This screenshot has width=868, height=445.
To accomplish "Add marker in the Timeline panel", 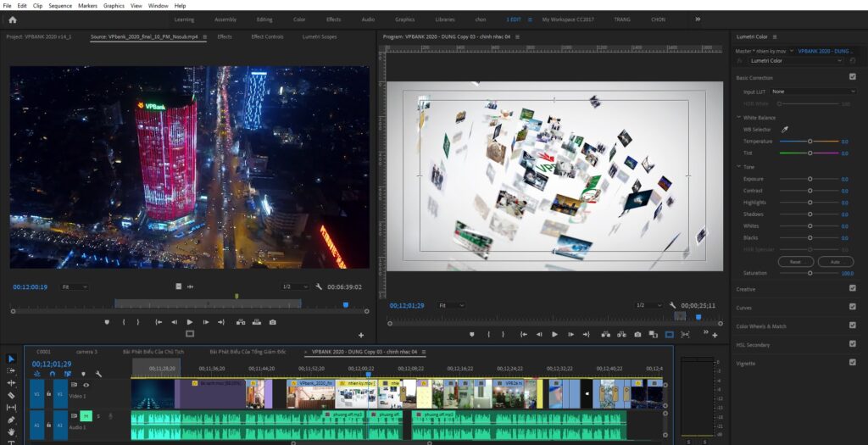I will coord(84,374).
